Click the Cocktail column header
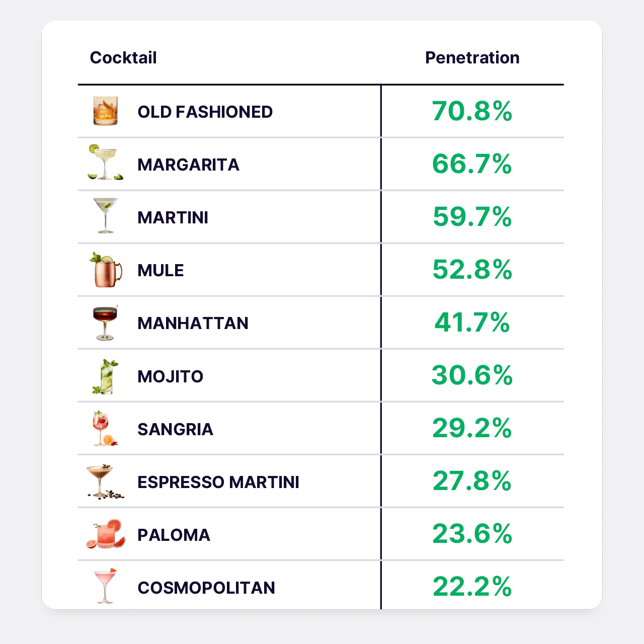 tap(123, 58)
